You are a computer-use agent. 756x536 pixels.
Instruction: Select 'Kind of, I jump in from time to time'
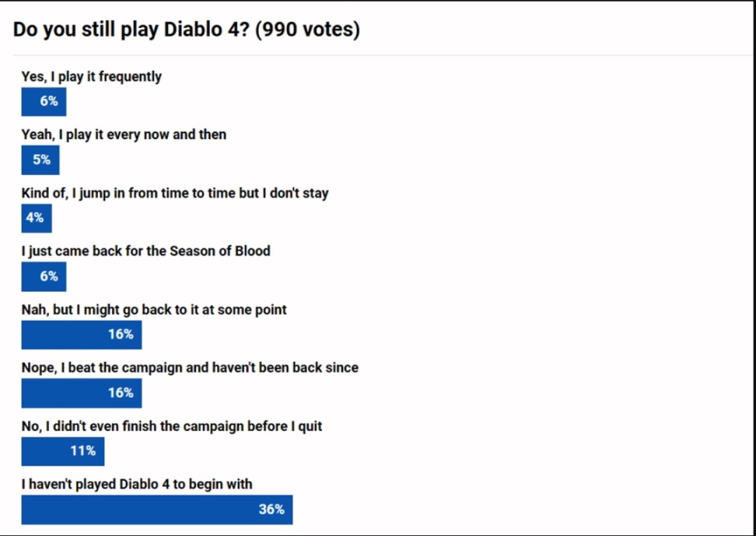175,193
